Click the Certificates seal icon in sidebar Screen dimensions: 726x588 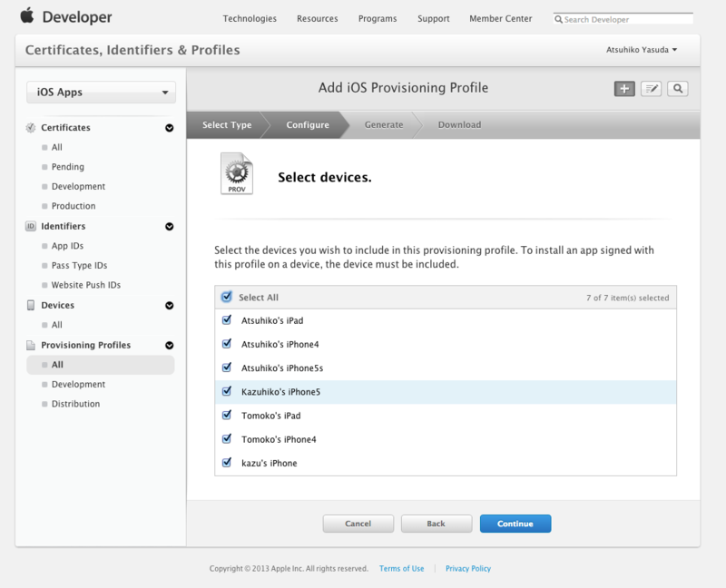point(31,128)
